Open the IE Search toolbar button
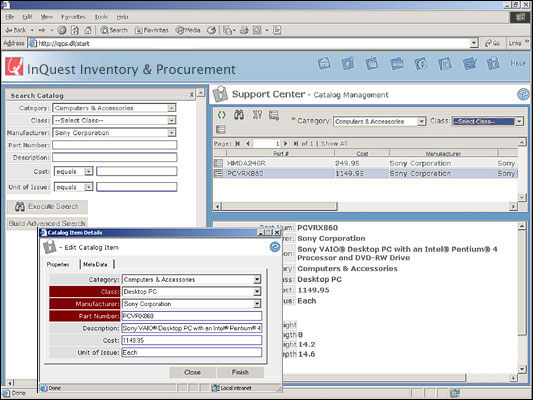This screenshot has height=400, width=533. (114, 30)
